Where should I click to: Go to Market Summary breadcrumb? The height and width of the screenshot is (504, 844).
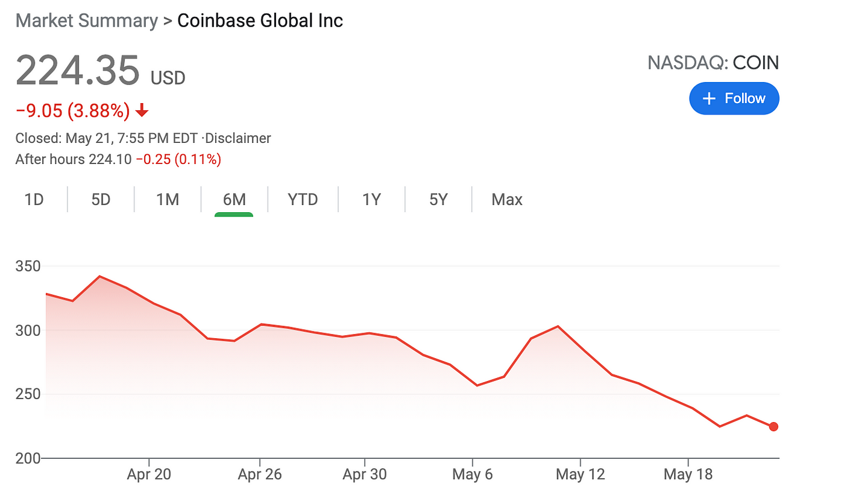86,20
